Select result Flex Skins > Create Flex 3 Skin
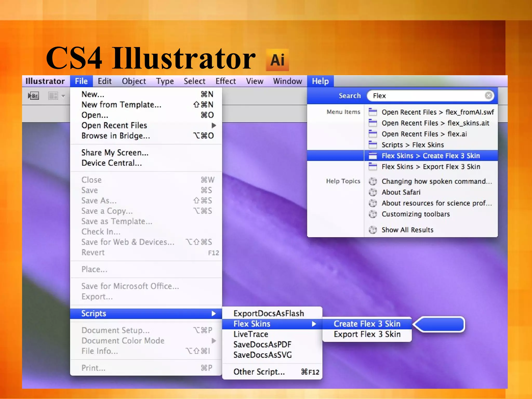The width and height of the screenshot is (532, 399). tap(431, 156)
